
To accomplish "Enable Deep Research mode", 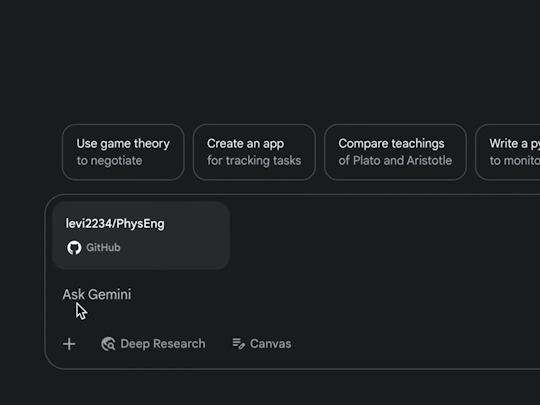I will coord(153,344).
